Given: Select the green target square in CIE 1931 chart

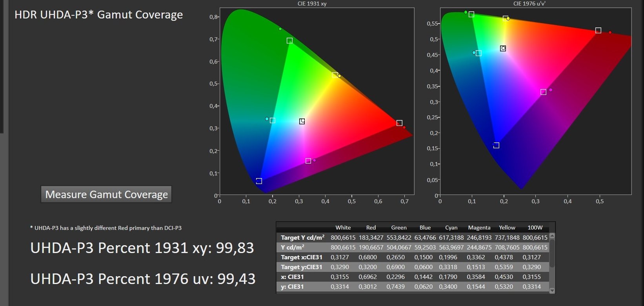Looking at the screenshot, I should coord(289,41).
